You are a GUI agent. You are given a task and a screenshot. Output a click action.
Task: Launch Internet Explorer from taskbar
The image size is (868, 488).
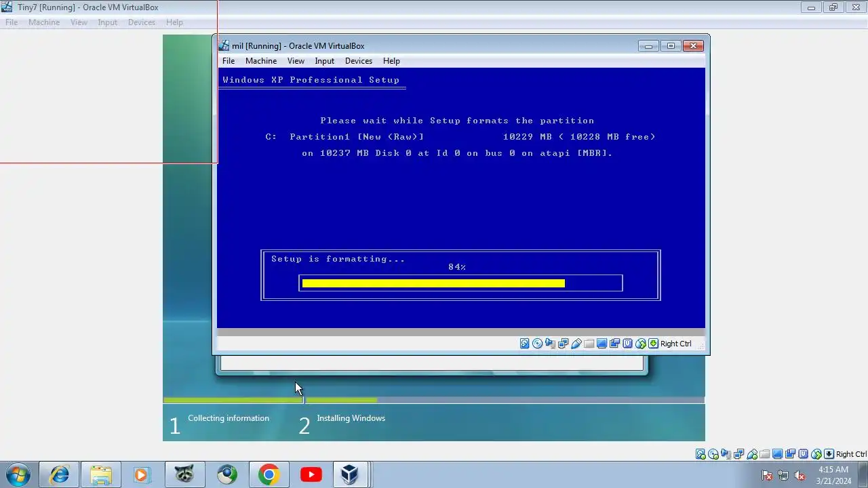[59, 474]
